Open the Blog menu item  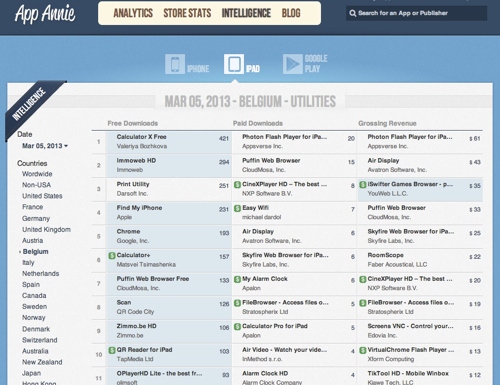(x=291, y=13)
